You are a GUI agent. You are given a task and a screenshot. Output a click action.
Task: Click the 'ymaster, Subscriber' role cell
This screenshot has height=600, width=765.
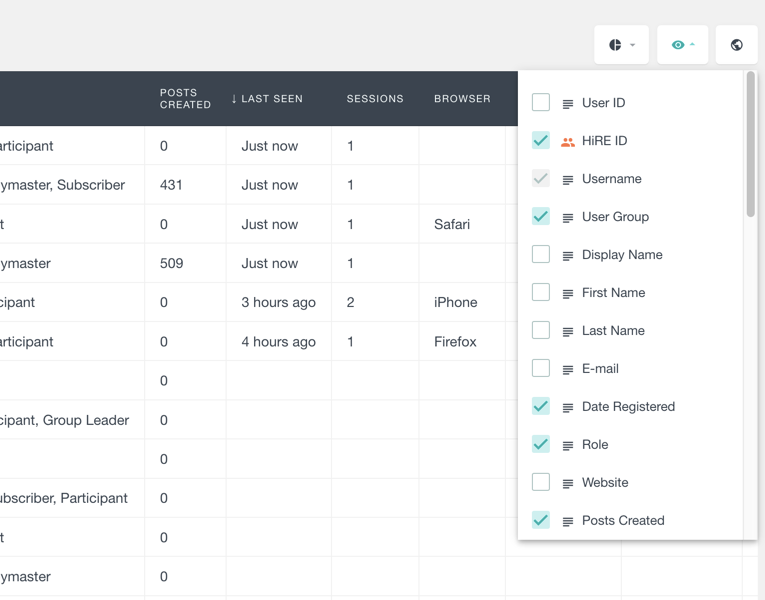(x=72, y=185)
